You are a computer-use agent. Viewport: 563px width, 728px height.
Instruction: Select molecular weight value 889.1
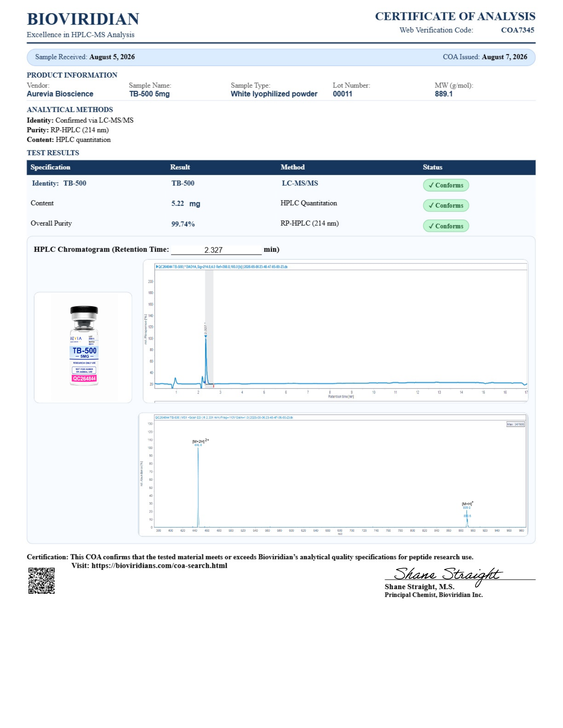pyautogui.click(x=444, y=94)
